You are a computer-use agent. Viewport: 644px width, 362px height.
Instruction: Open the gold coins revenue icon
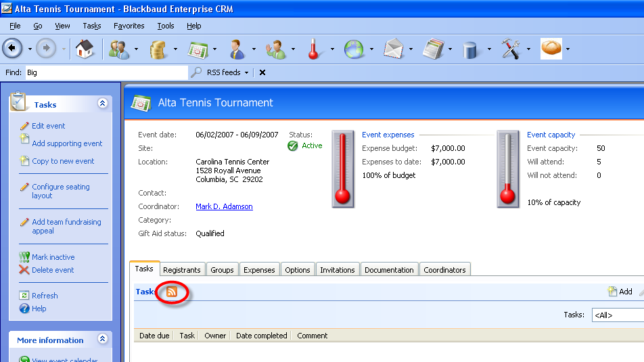coord(158,49)
